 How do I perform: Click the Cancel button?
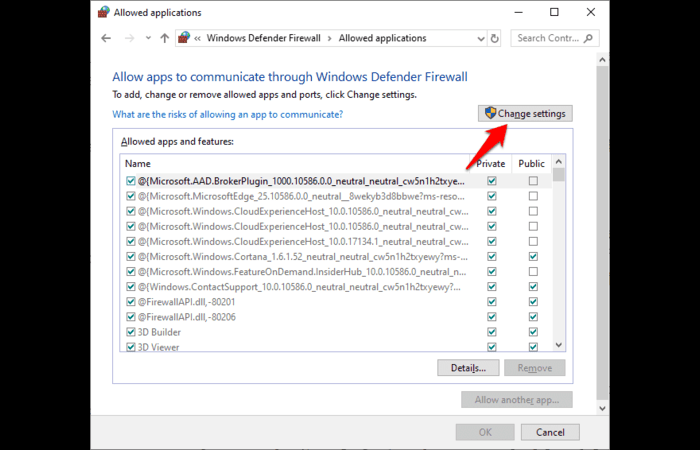[550, 432]
